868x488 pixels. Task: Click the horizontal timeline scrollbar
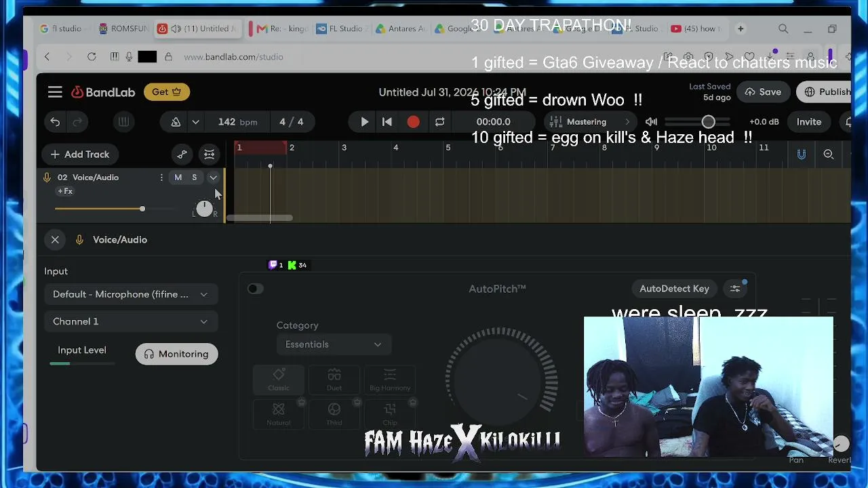pos(259,218)
